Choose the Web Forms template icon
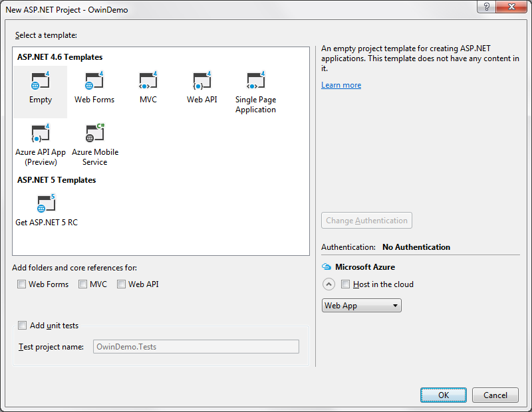The width and height of the screenshot is (532, 412). [x=94, y=80]
